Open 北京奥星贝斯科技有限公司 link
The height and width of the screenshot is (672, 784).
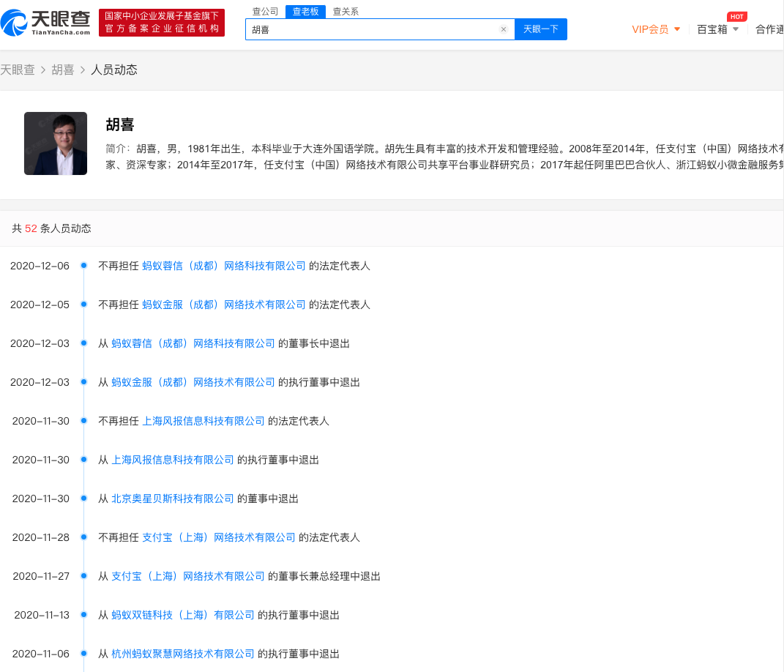pyautogui.click(x=173, y=499)
